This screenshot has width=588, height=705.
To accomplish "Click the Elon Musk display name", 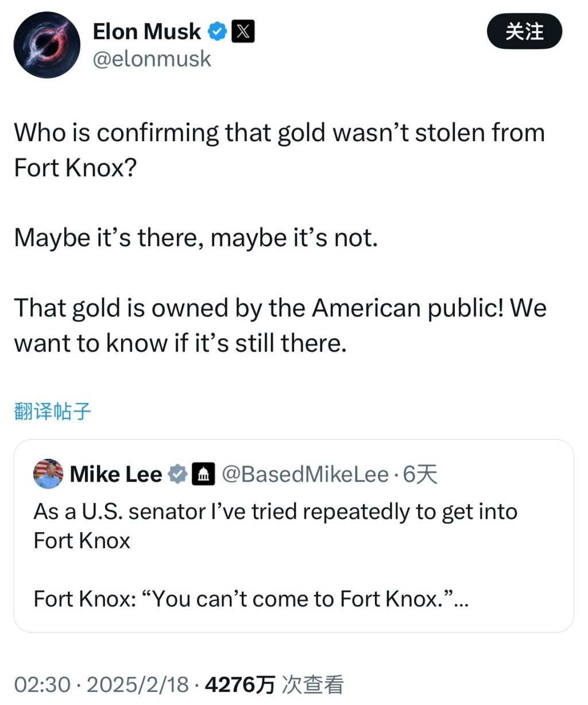I will [x=147, y=32].
